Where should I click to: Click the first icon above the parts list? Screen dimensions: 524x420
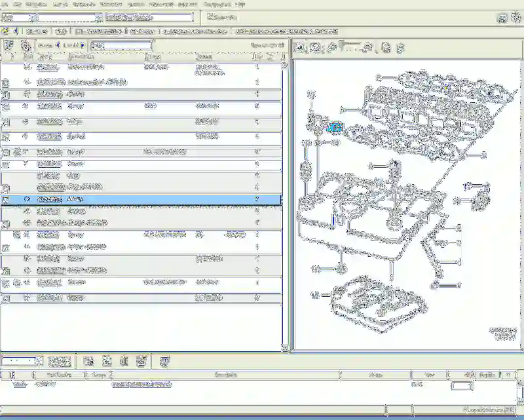[x=8, y=46]
